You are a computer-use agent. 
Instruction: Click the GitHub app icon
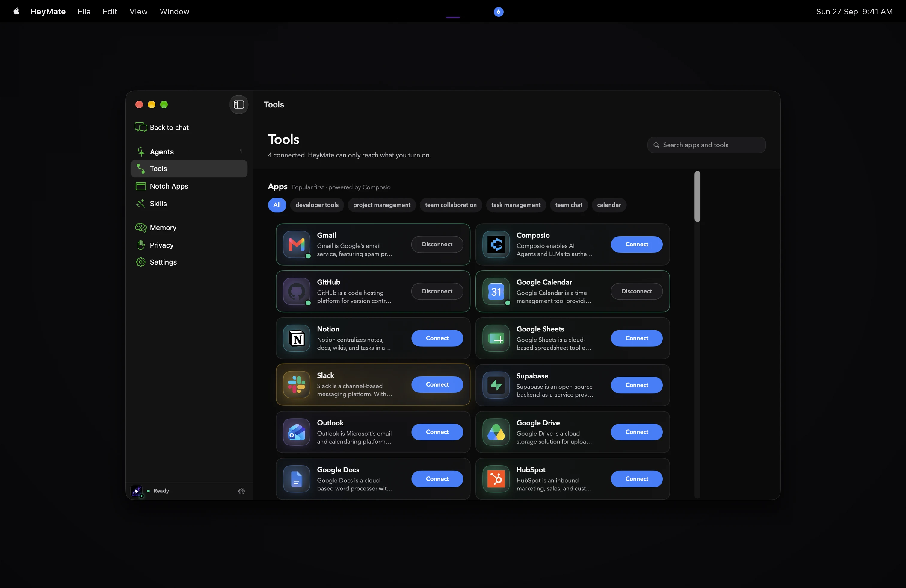[297, 291]
